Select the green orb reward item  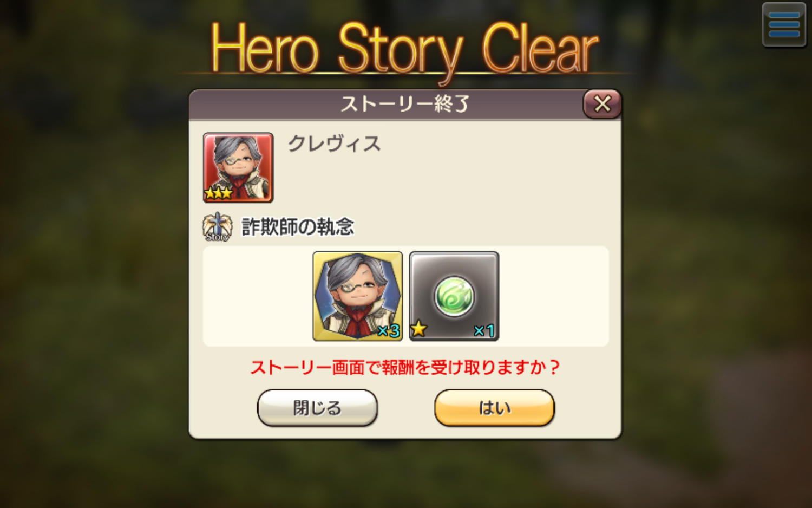click(454, 296)
